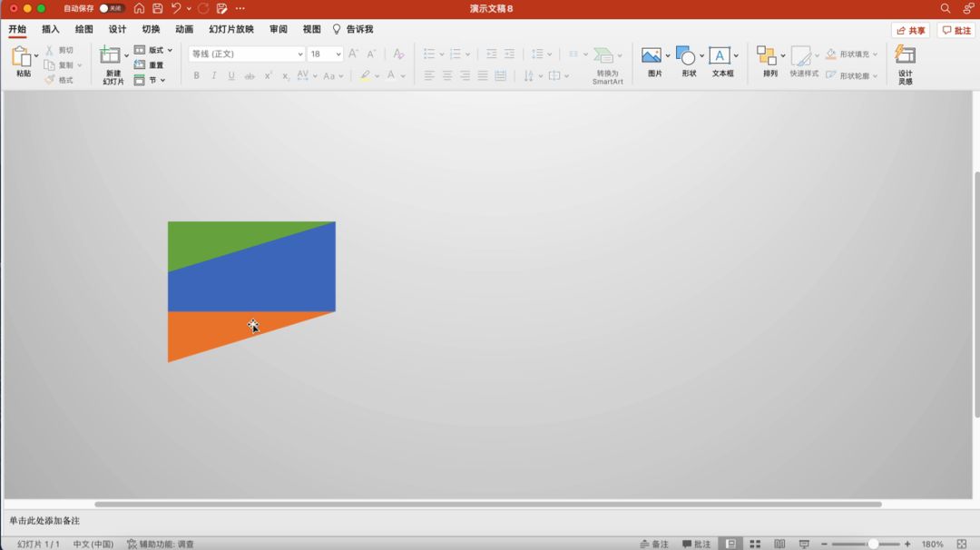980x550 pixels.
Task: Click the Comments (批注) button in status bar
Action: (696, 544)
